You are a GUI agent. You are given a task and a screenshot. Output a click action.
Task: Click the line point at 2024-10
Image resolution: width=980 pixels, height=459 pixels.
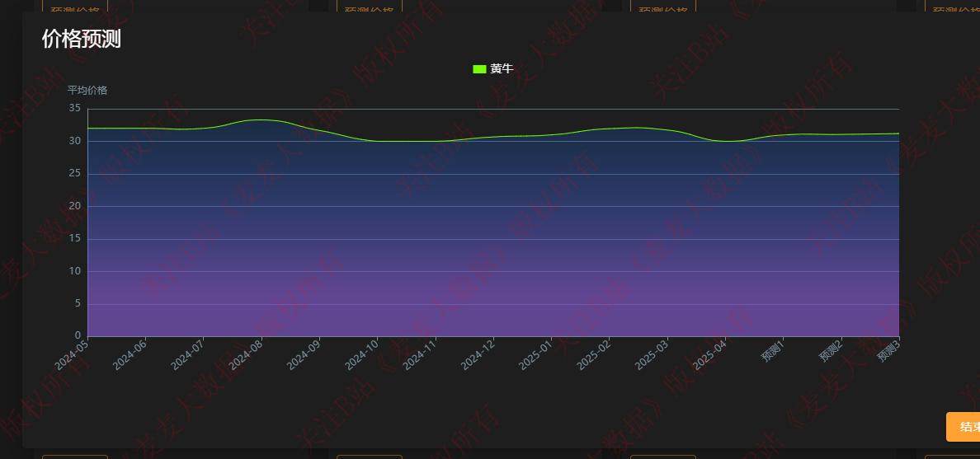pos(378,141)
